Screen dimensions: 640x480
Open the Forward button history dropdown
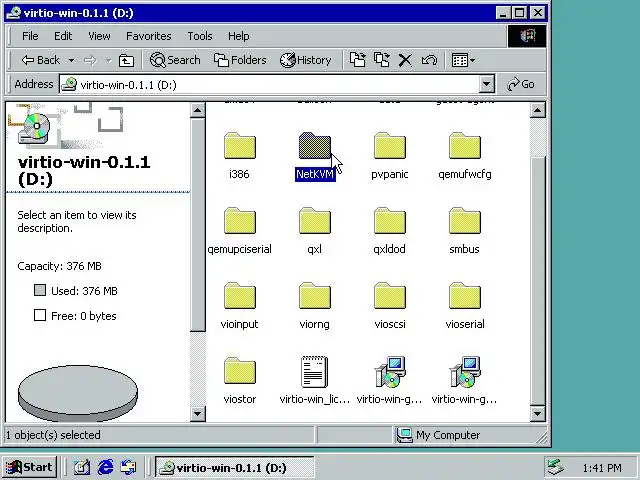(108, 60)
